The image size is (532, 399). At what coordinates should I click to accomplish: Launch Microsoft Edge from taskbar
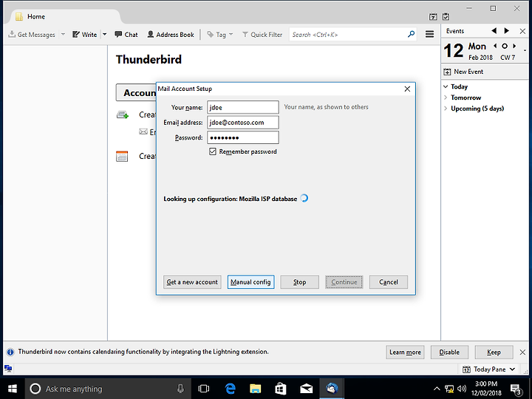[231, 389]
